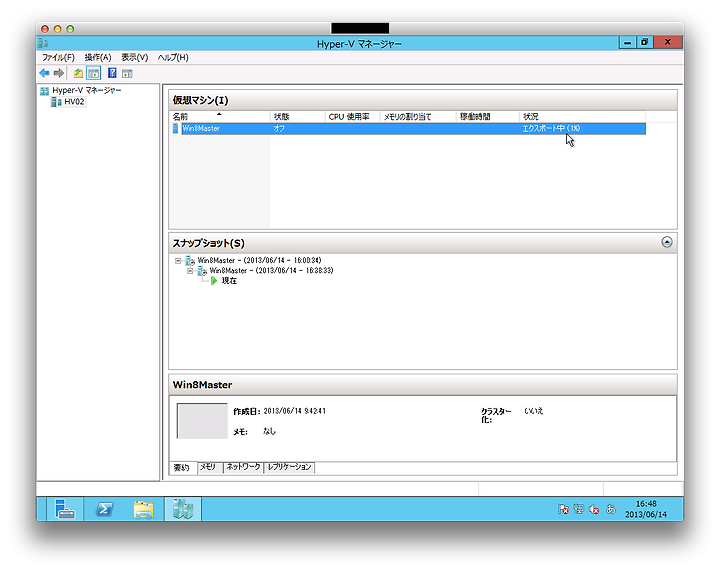Click the Hyper-V app icon in title bar
The image size is (720, 571).
[x=43, y=43]
